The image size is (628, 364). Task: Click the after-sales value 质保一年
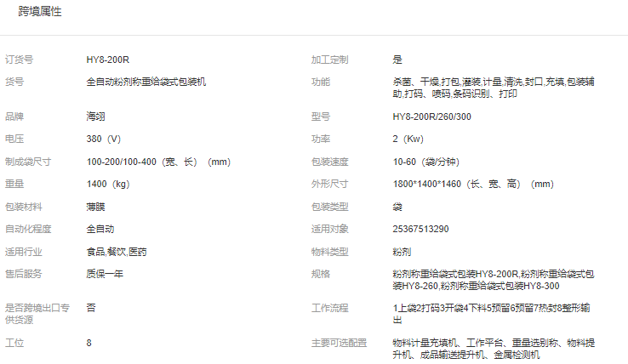[x=106, y=274]
